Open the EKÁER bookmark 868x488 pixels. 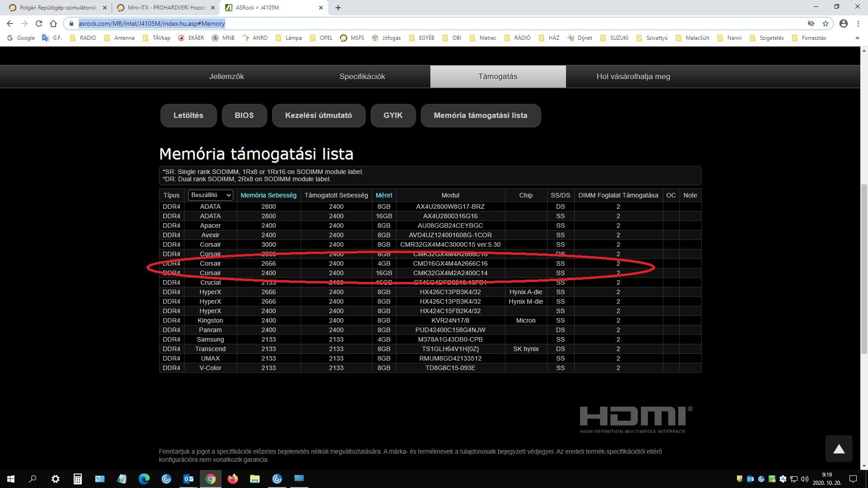point(191,38)
